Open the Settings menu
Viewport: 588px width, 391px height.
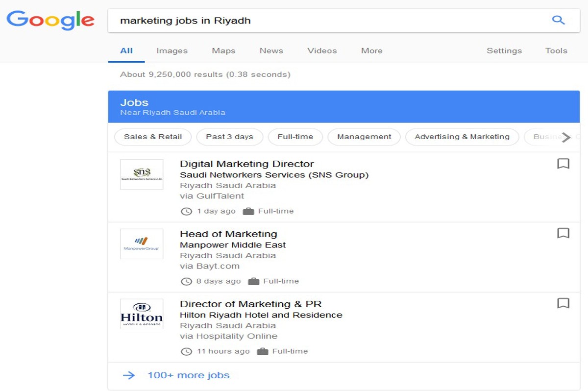point(504,50)
